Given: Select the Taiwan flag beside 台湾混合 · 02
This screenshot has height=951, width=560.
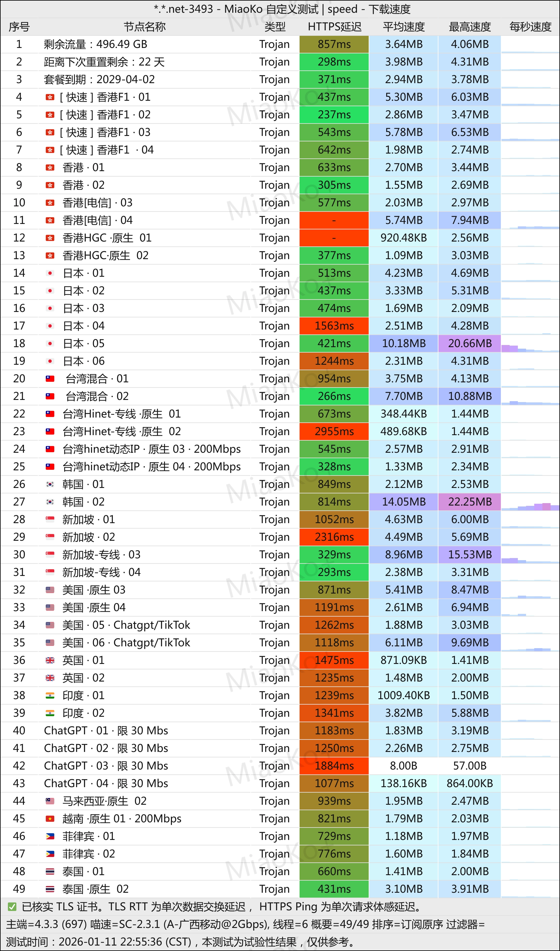Looking at the screenshot, I should point(50,396).
